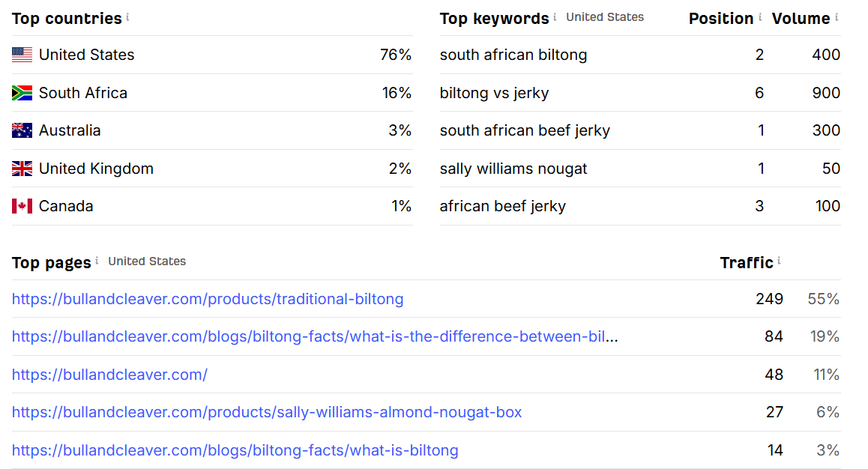The height and width of the screenshot is (469, 868).
Task: Click info icon next to Position column
Action: tap(760, 16)
